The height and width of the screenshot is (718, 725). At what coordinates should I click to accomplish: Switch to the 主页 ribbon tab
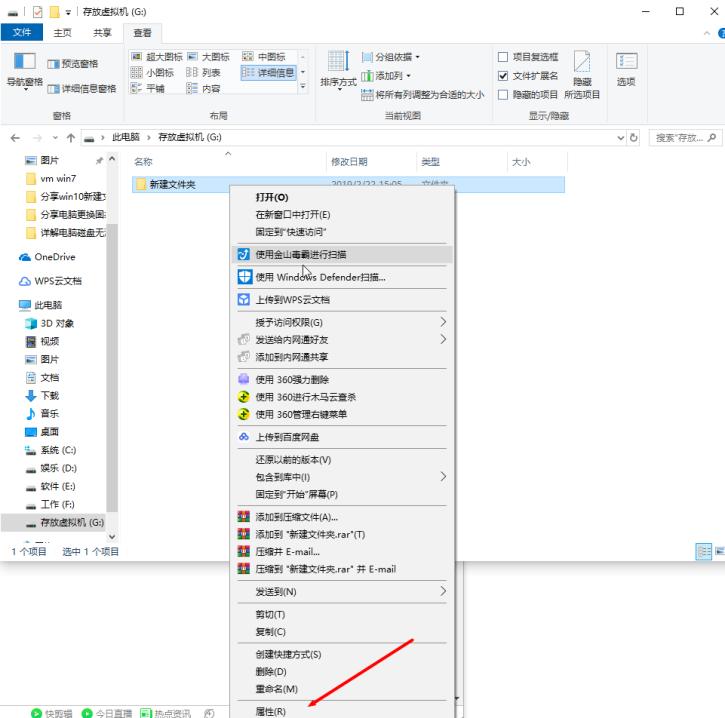[x=62, y=32]
